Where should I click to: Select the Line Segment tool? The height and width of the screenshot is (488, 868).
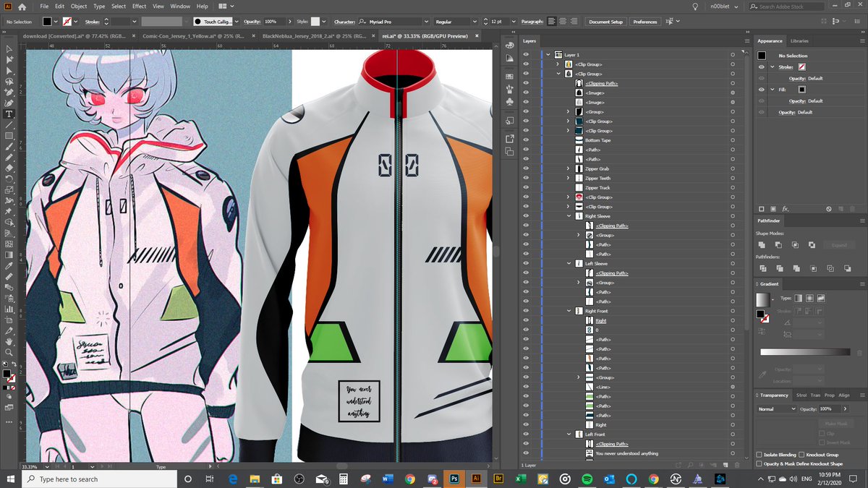pyautogui.click(x=9, y=125)
